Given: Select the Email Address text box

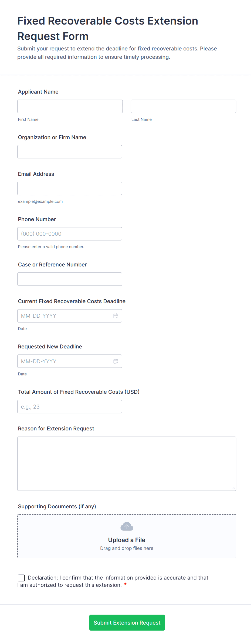Looking at the screenshot, I should [70, 188].
